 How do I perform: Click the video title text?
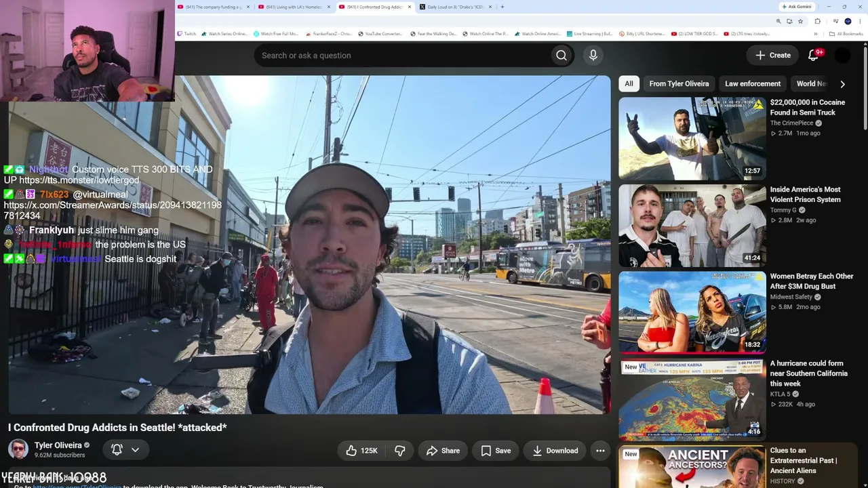pyautogui.click(x=117, y=428)
